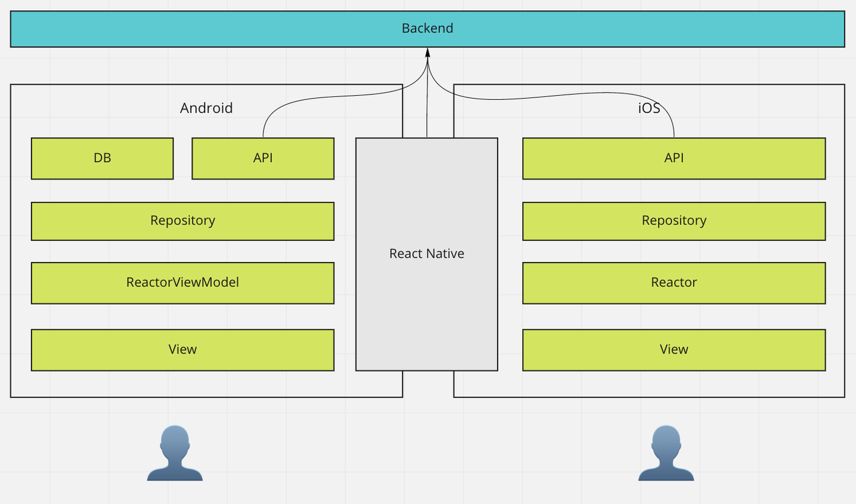Click the "Android" container title
This screenshot has height=504, width=856.
pyautogui.click(x=206, y=108)
